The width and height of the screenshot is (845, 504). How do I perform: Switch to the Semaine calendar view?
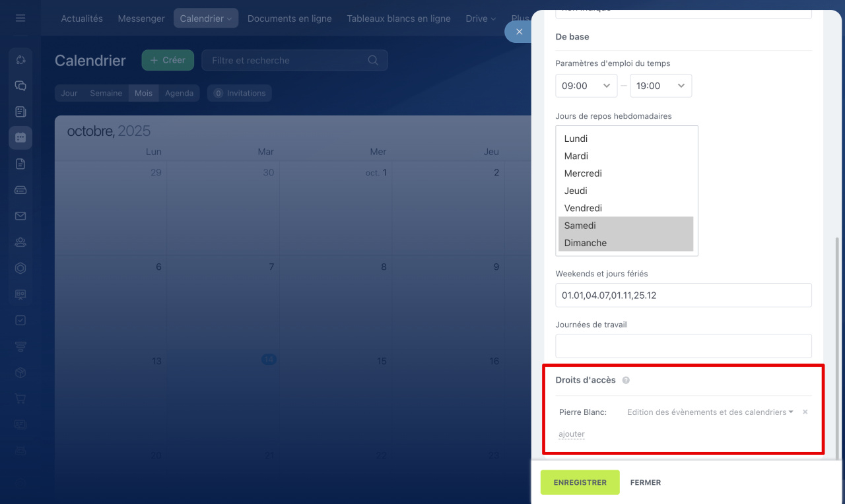click(106, 93)
